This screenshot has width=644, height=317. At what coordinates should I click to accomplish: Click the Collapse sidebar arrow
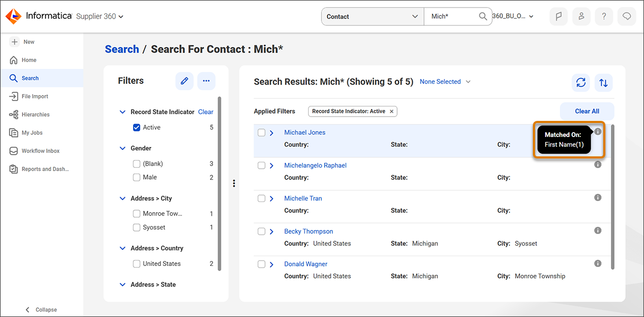[28, 309]
